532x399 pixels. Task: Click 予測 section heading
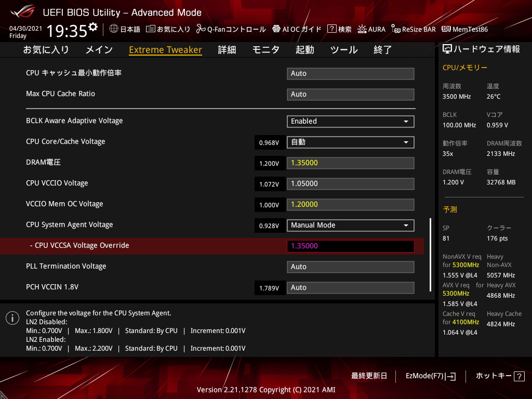(x=450, y=210)
